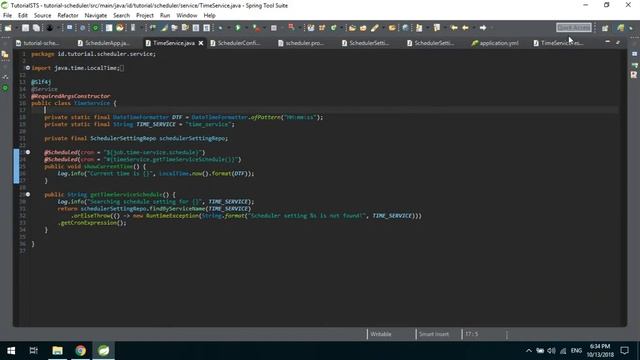Open Windows Start menu
Screen dimensions: 640x360
point(11,351)
